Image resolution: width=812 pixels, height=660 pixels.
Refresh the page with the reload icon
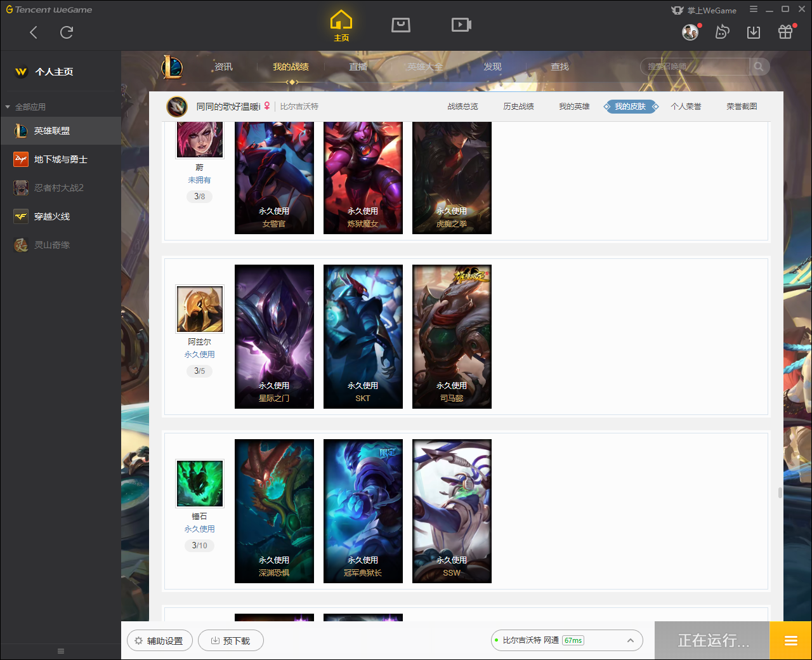(x=67, y=32)
